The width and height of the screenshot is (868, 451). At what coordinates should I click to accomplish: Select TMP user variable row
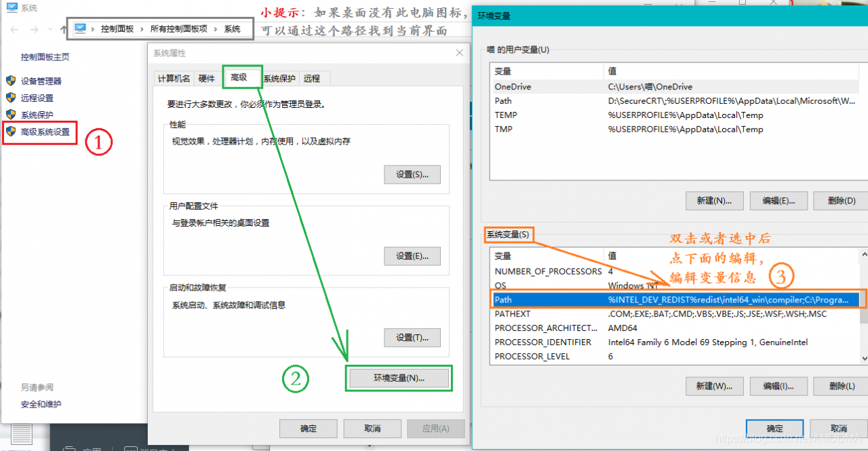(x=674, y=130)
